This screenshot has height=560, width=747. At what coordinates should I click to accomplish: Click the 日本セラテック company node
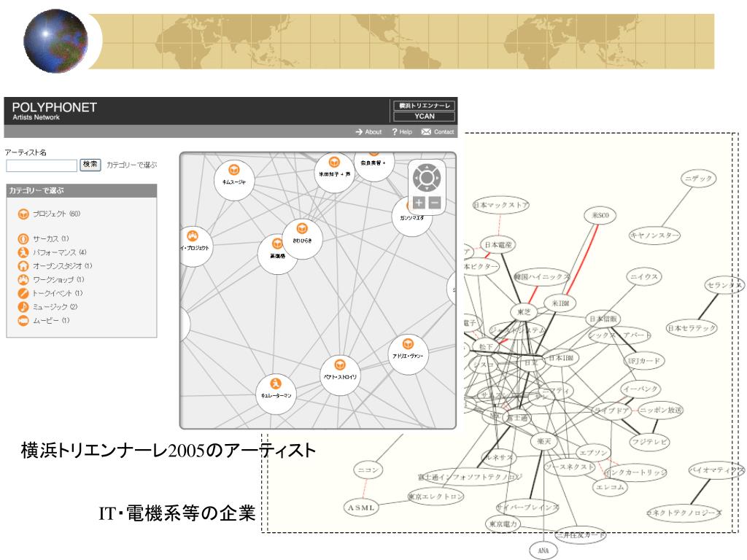[x=692, y=327]
